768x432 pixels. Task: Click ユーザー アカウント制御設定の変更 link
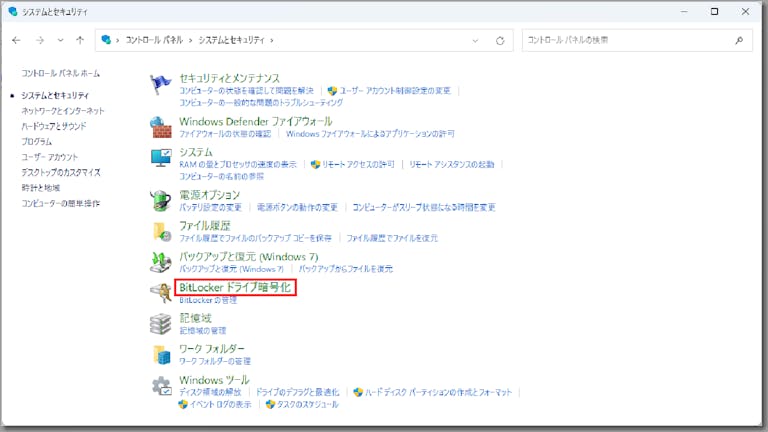click(x=395, y=91)
